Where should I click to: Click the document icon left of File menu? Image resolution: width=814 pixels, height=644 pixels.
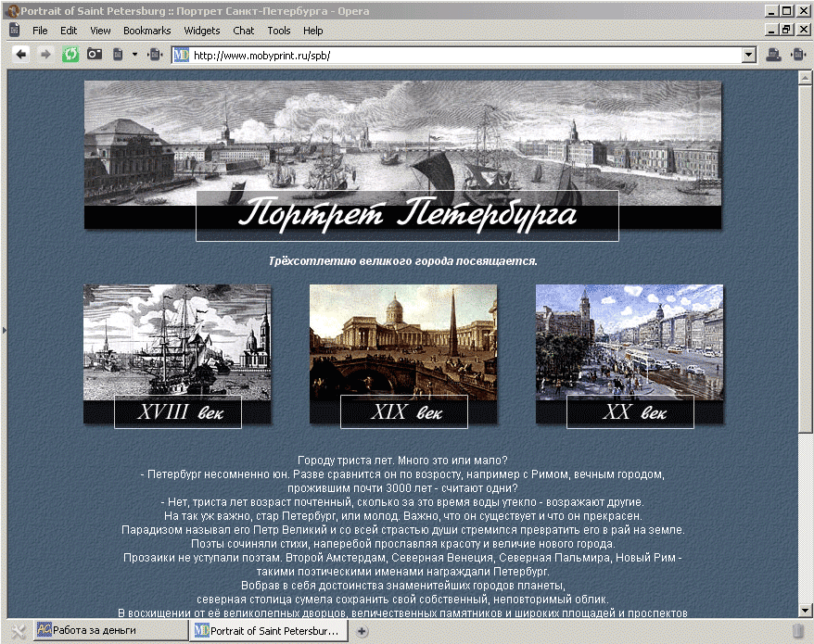(15, 30)
